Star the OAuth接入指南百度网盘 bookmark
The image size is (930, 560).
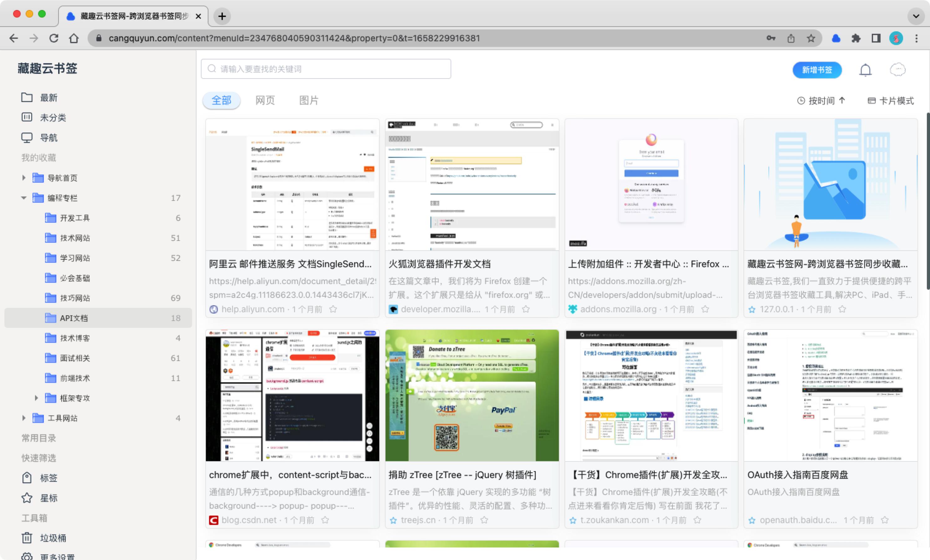click(885, 520)
